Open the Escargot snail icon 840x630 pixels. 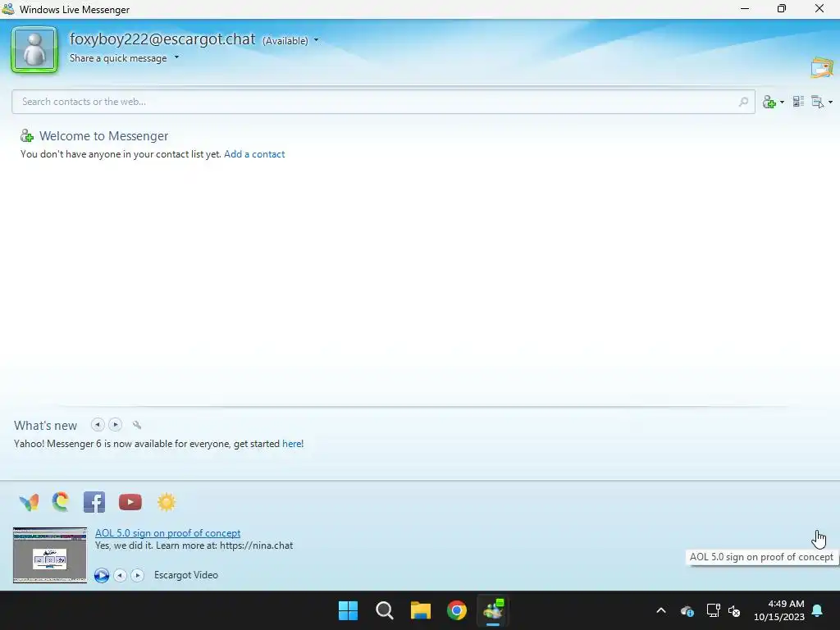pyautogui.click(x=61, y=502)
